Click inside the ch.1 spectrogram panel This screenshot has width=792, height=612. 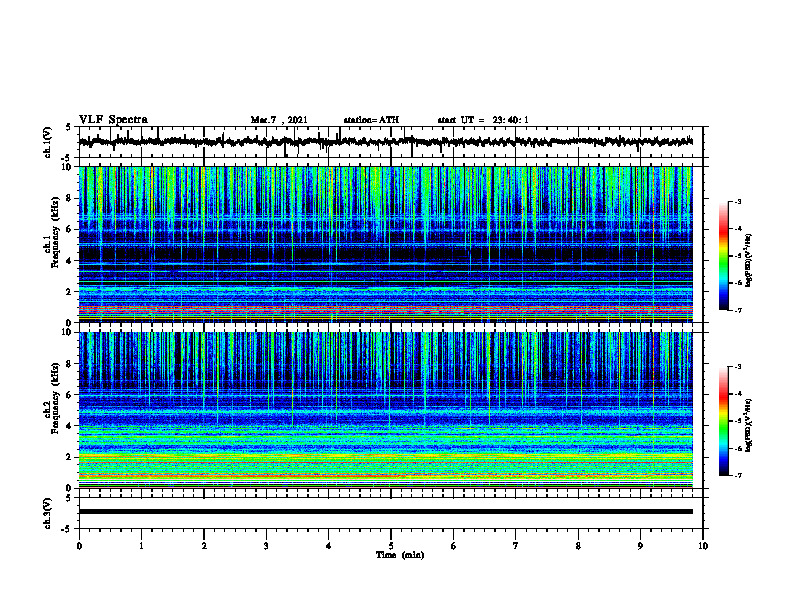click(x=385, y=244)
